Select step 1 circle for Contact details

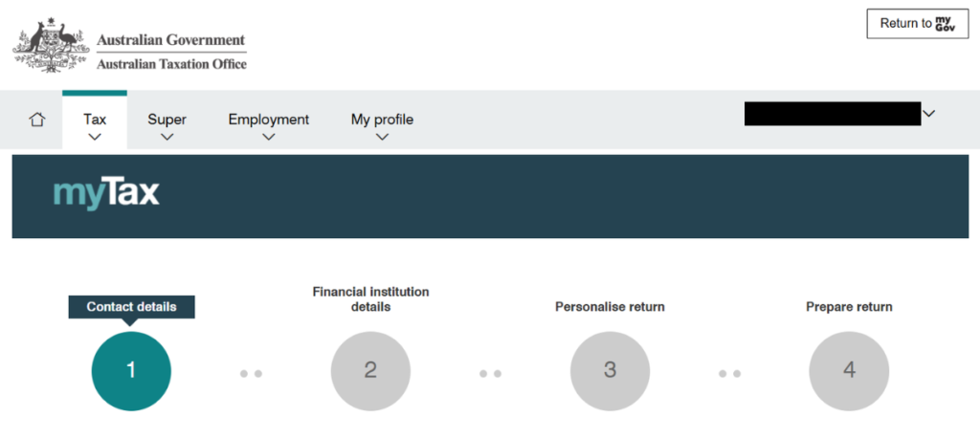pyautogui.click(x=131, y=371)
